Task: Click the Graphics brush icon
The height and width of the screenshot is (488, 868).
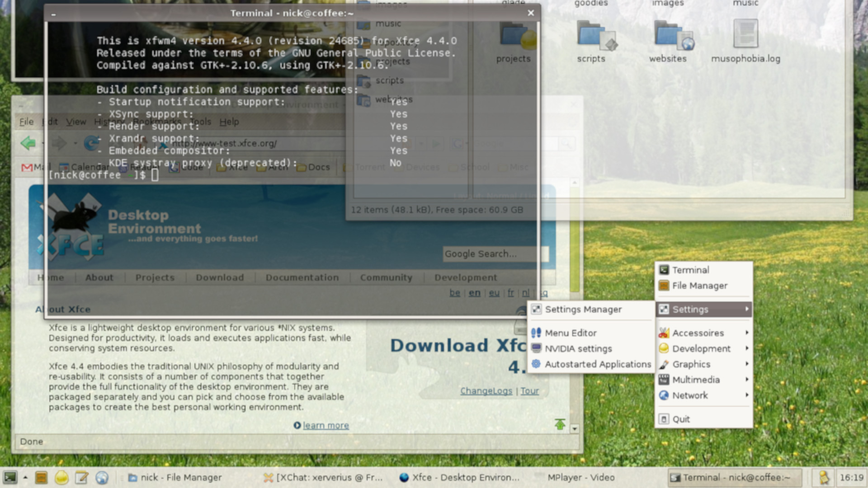Action: coord(664,364)
